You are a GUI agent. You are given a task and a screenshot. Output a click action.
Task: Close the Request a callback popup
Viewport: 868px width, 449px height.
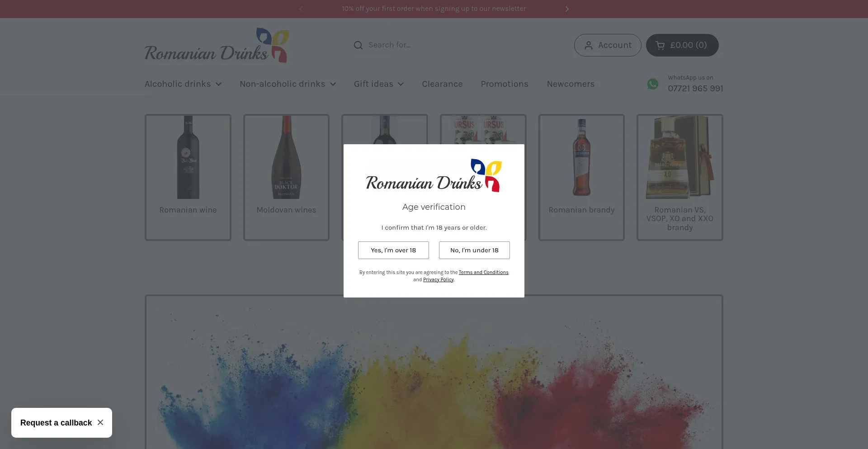tap(100, 422)
